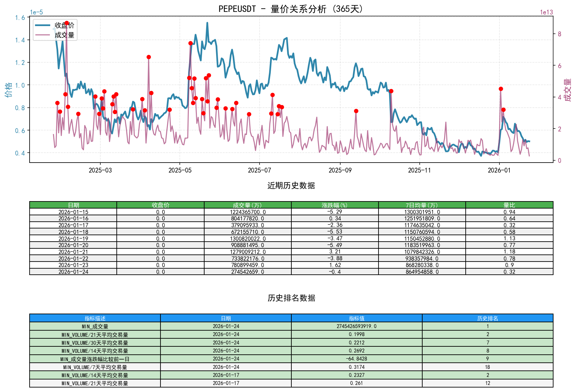This screenshot has height=392, width=576.
Task: Switch to the 历史排名数据 section
Action: tap(291, 298)
